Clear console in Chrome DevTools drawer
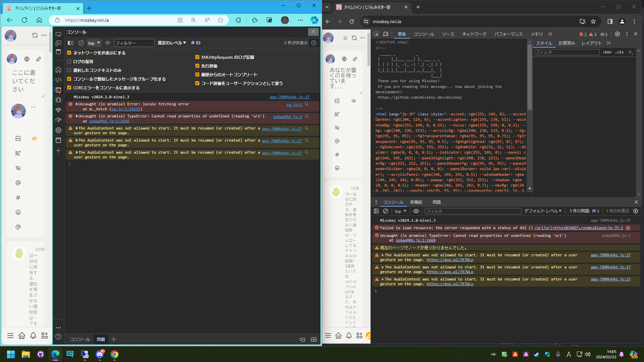 tap(386, 211)
